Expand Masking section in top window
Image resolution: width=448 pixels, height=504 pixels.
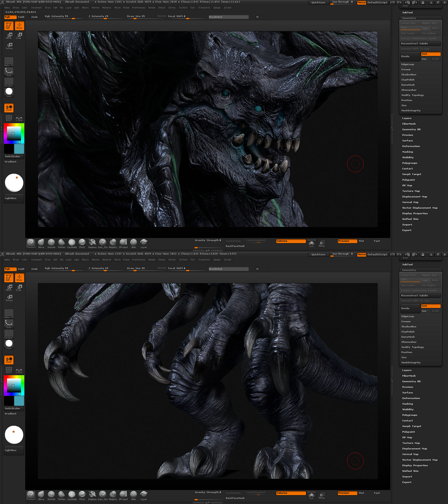pyautogui.click(x=408, y=152)
